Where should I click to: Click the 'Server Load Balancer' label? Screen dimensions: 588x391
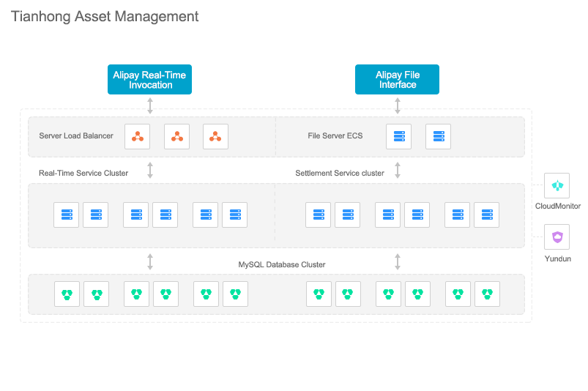(x=76, y=135)
